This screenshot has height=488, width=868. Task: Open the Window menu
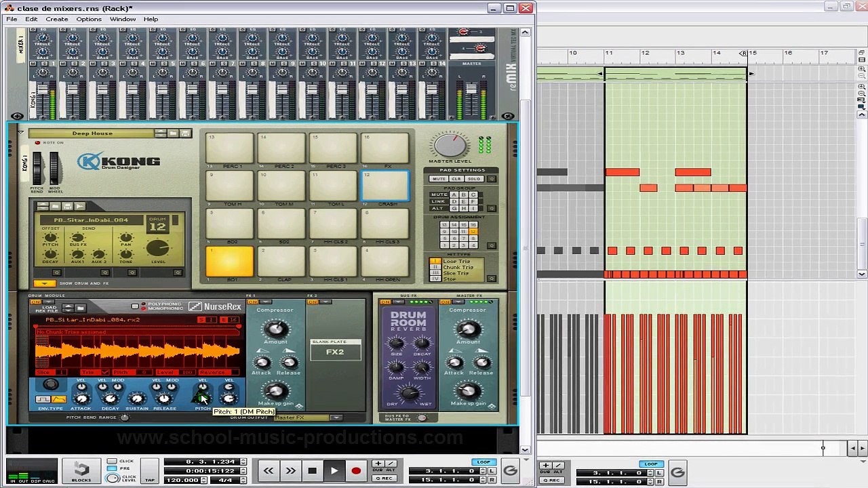point(123,19)
